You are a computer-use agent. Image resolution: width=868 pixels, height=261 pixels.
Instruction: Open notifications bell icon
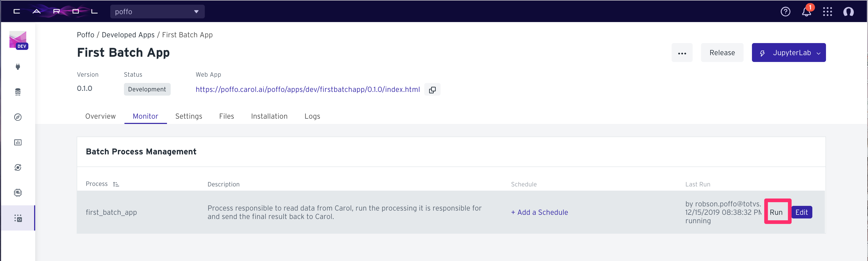pyautogui.click(x=806, y=12)
